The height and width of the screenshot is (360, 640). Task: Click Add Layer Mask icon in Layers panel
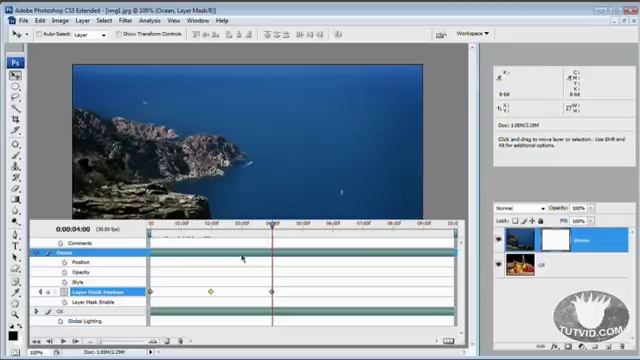(568, 347)
